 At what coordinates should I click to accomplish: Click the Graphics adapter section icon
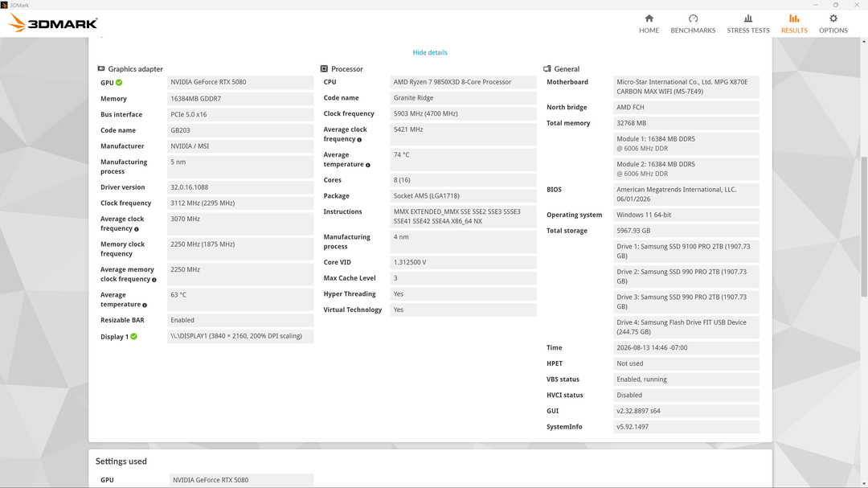tap(100, 68)
